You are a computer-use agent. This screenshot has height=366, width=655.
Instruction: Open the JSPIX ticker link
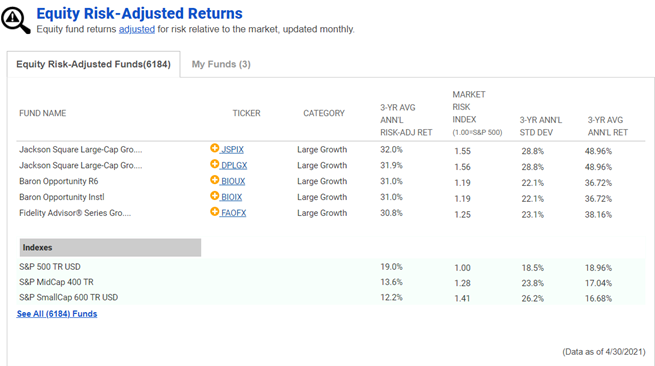[232, 150]
